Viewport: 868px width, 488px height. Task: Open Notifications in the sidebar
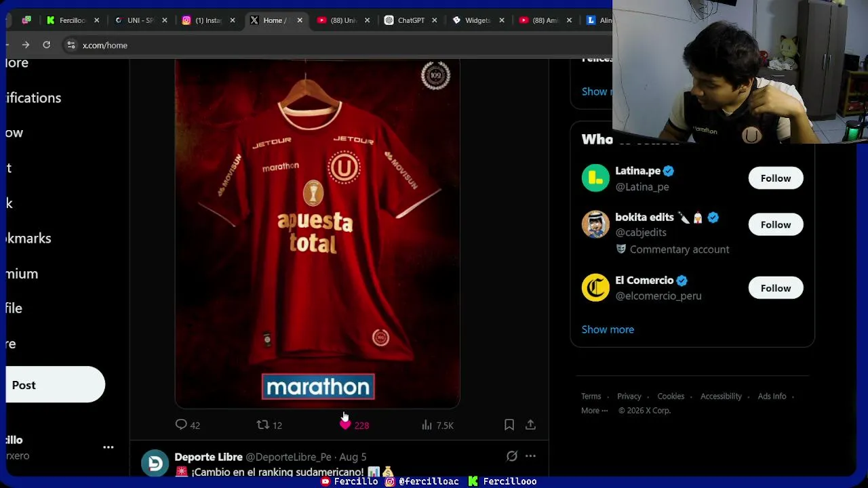pyautogui.click(x=34, y=98)
